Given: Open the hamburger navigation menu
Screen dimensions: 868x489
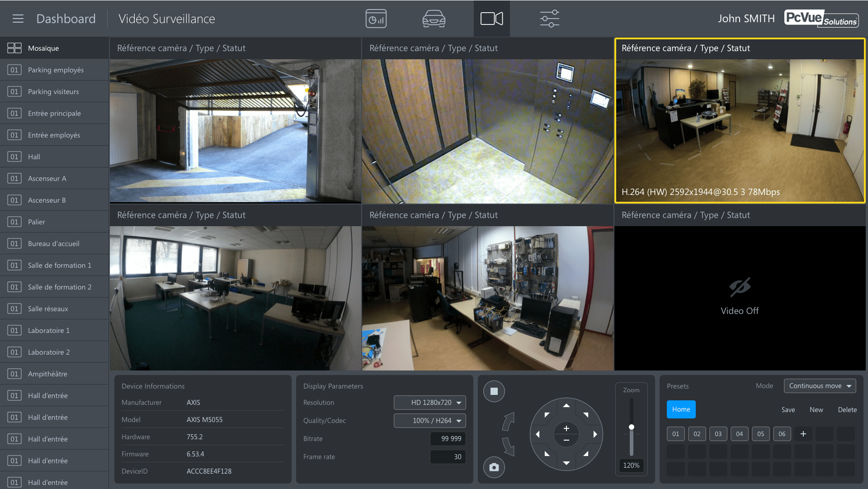Looking at the screenshot, I should click(18, 19).
